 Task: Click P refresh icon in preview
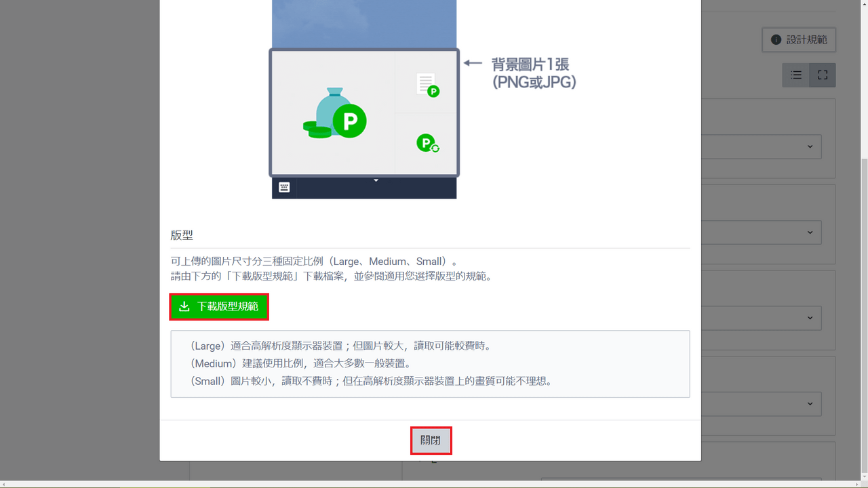(428, 143)
